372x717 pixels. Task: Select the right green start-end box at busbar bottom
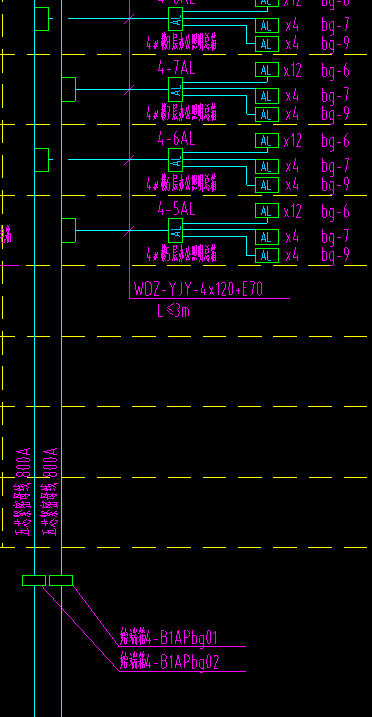tap(61, 580)
